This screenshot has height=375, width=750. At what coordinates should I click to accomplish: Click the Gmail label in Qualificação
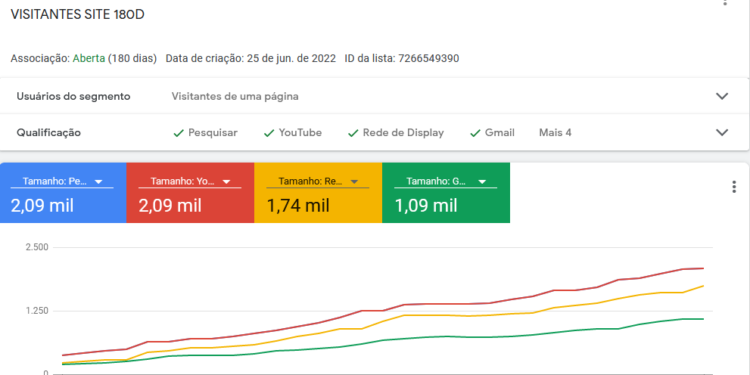tap(500, 132)
